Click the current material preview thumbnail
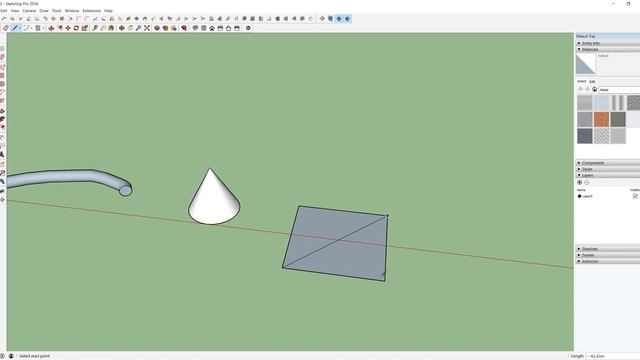 [586, 64]
